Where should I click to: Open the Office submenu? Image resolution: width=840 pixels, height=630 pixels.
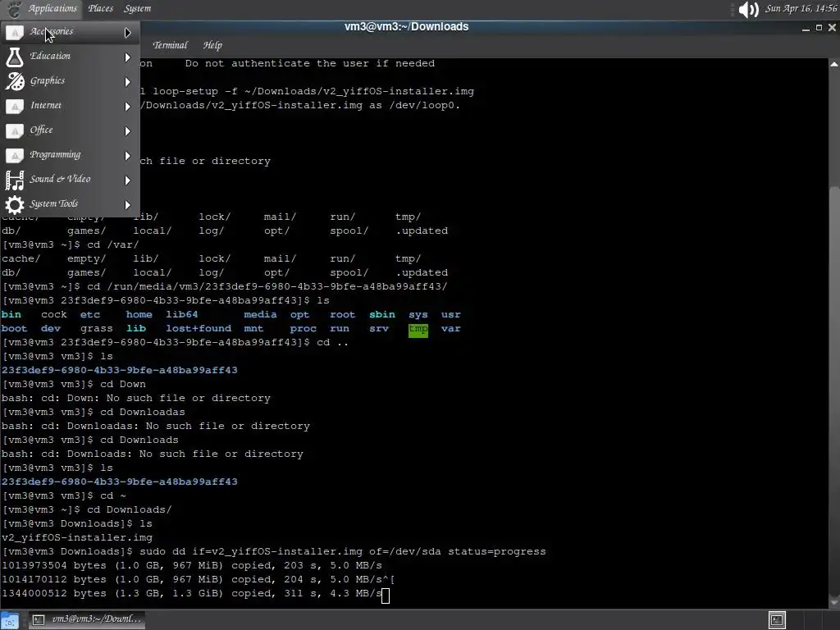70,130
